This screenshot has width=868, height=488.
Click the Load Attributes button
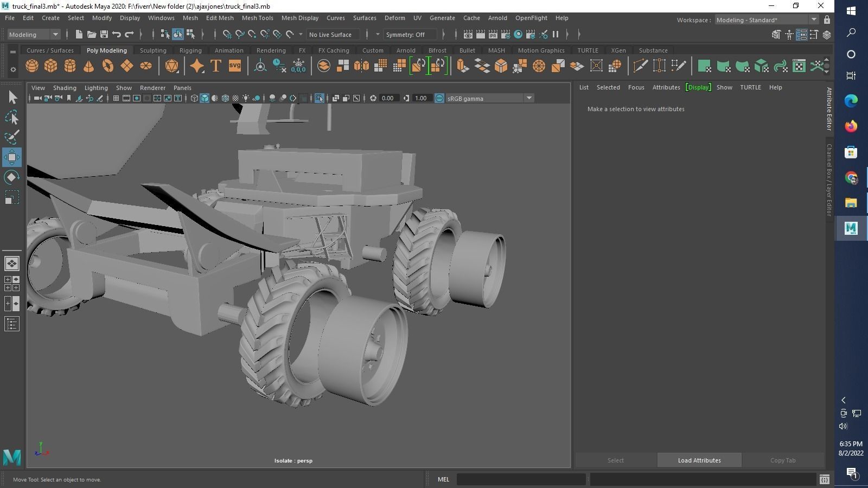click(699, 460)
